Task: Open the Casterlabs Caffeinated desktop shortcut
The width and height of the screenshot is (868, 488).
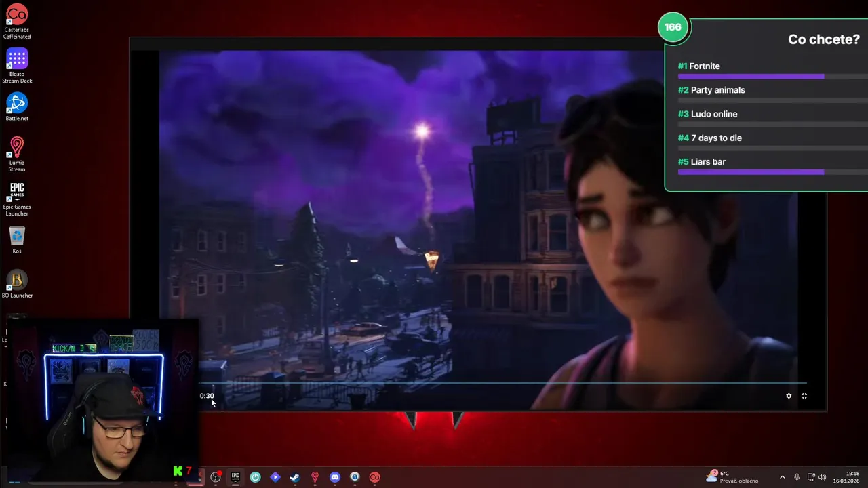Action: 17,21
